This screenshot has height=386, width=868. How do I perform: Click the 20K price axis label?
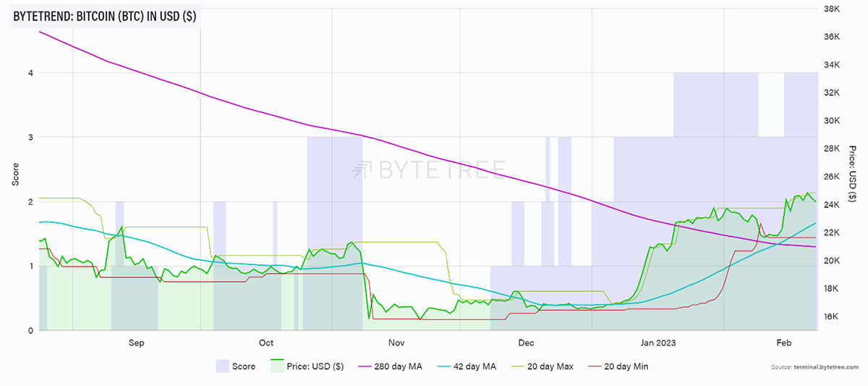pyautogui.click(x=832, y=261)
